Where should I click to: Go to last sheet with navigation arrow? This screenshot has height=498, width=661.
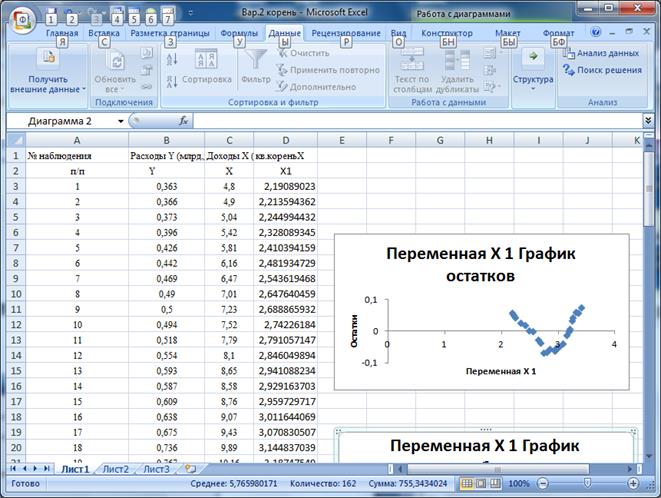(46, 468)
